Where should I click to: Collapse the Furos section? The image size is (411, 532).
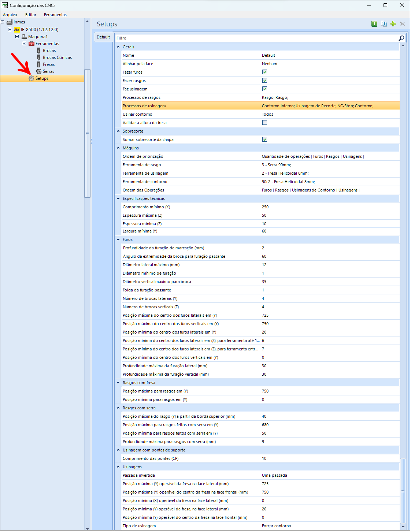118,239
